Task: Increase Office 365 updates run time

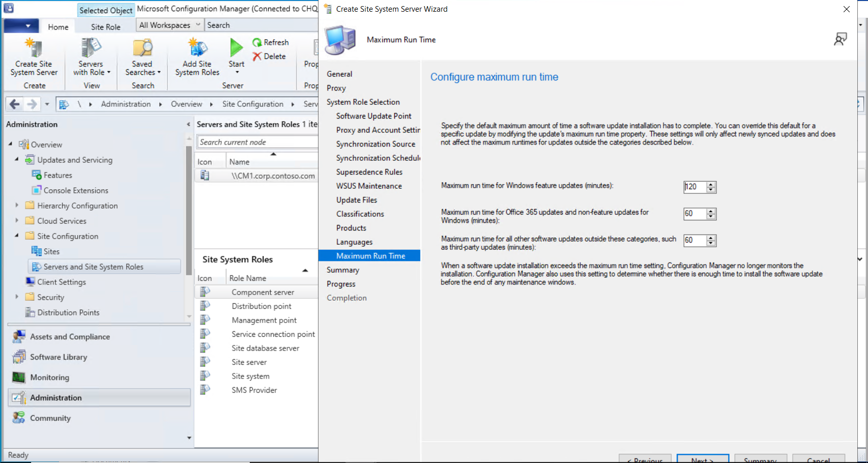Action: point(711,211)
